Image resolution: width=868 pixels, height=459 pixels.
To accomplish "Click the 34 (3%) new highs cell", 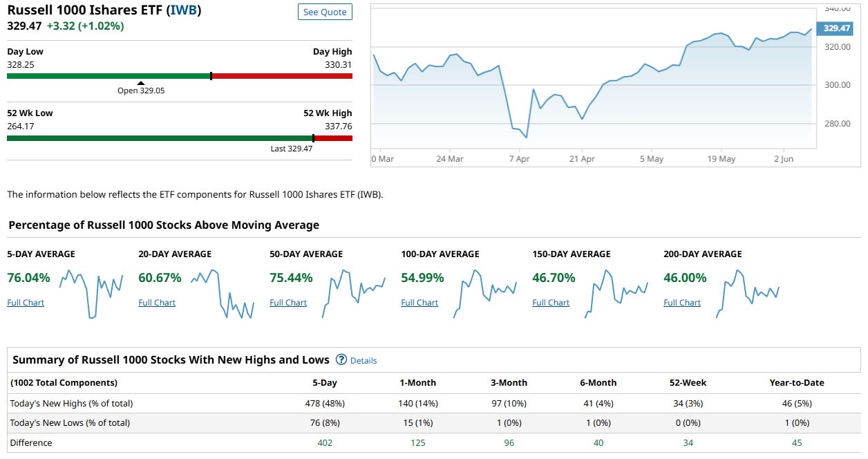I will pos(688,403).
